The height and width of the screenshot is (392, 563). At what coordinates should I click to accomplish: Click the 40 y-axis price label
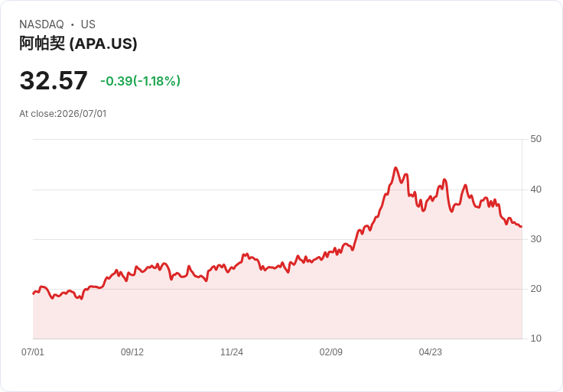(x=535, y=190)
